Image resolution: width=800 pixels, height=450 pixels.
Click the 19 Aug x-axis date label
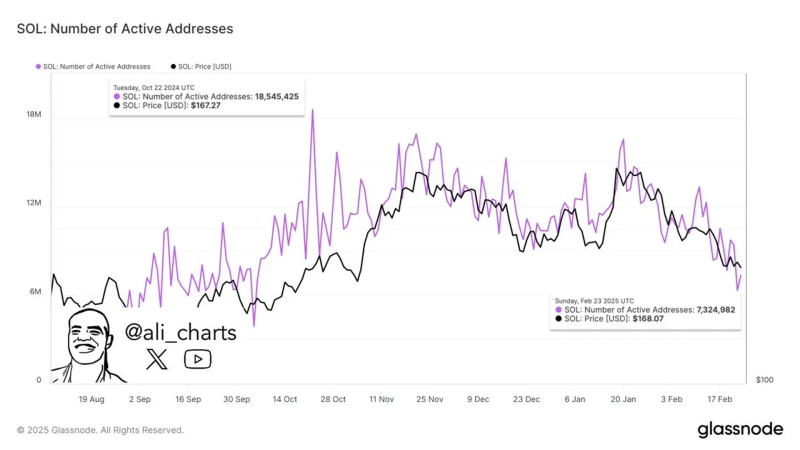(90, 398)
